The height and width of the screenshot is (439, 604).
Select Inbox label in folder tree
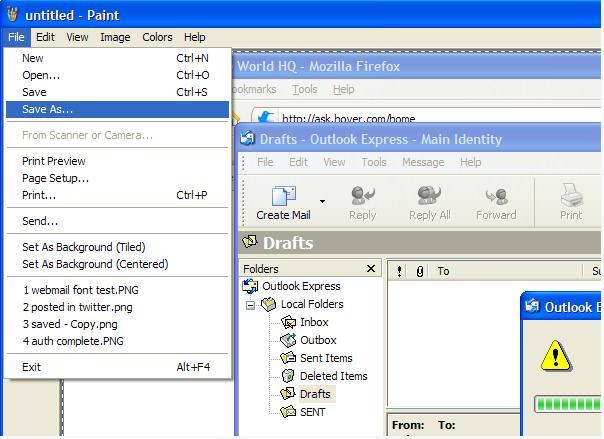tap(314, 322)
